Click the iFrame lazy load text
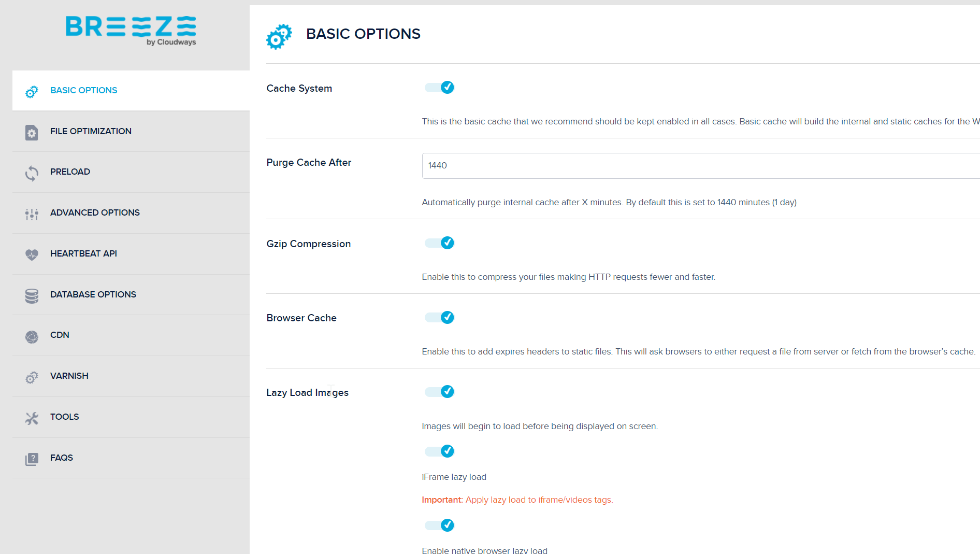 pos(454,477)
